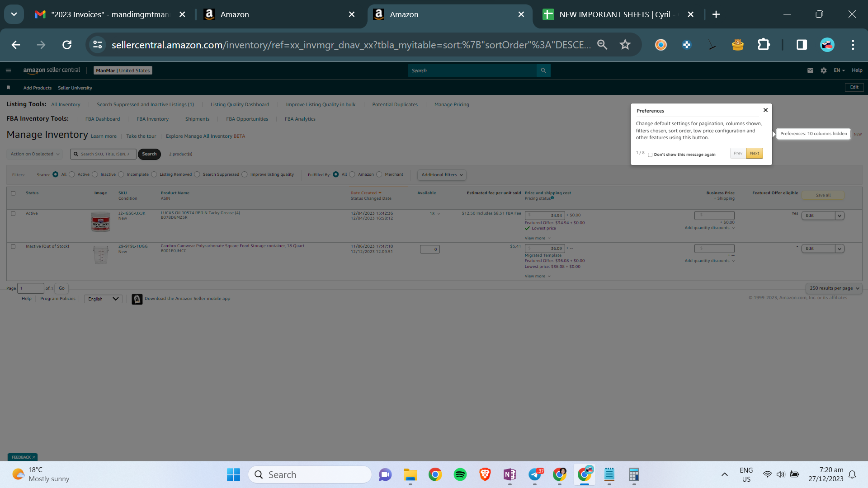Click the SKU, Title, ISBN search field
868x488 pixels.
coord(104,154)
